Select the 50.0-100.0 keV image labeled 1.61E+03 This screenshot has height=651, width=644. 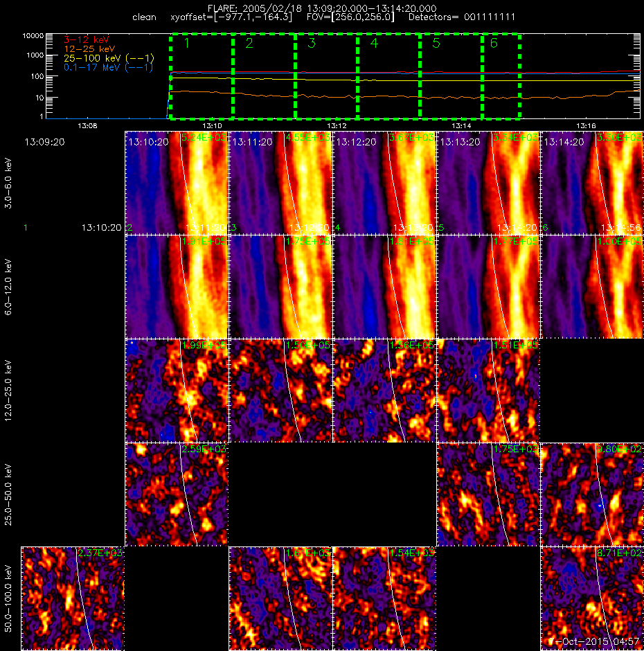[280, 598]
